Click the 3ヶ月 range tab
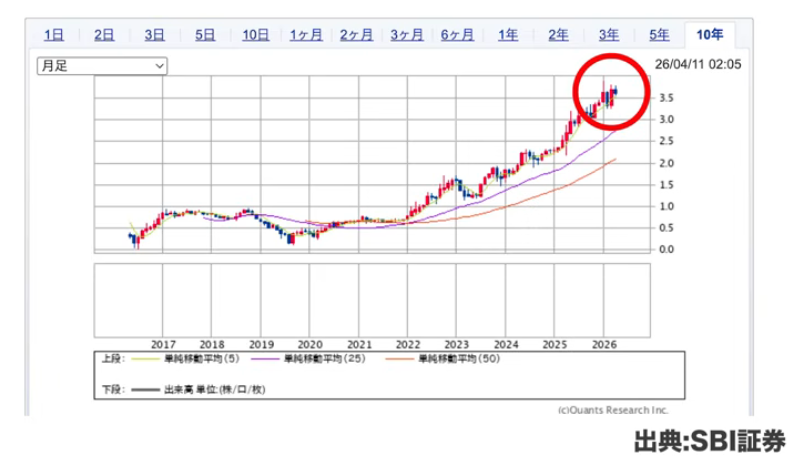The height and width of the screenshot is (460, 792). click(x=407, y=34)
